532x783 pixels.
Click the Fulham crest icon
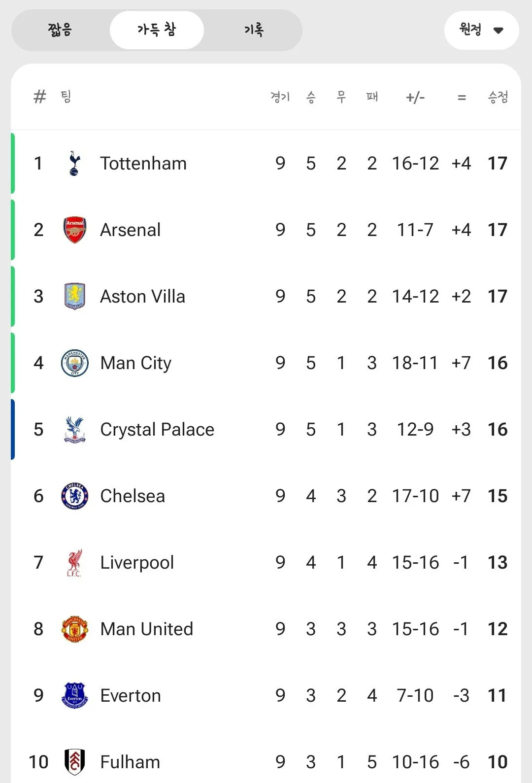(74, 762)
